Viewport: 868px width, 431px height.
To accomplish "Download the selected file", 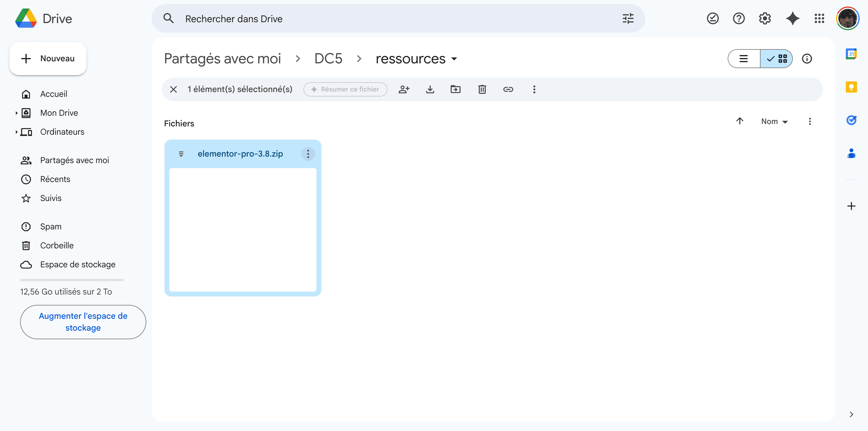I will [430, 89].
